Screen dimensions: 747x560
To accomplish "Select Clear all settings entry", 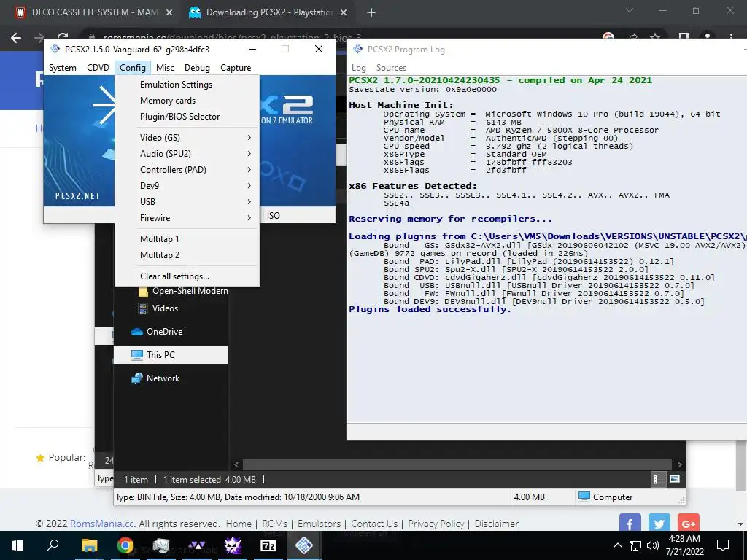I will 187,276.
